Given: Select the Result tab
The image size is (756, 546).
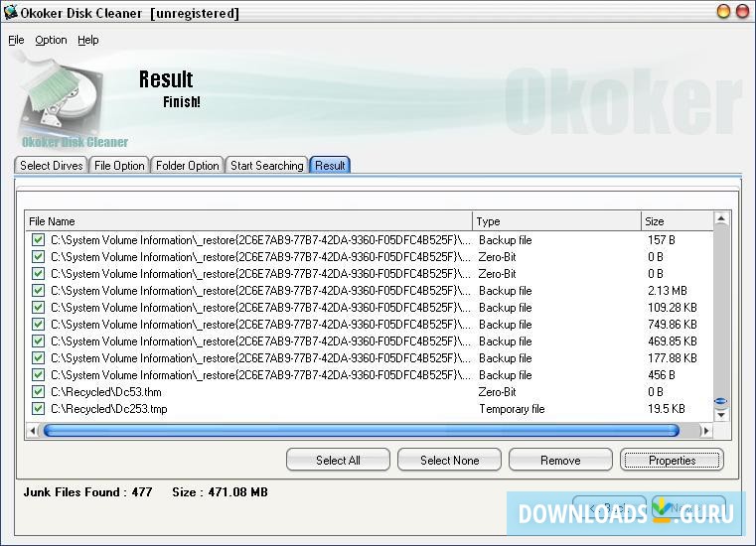Looking at the screenshot, I should (x=330, y=166).
